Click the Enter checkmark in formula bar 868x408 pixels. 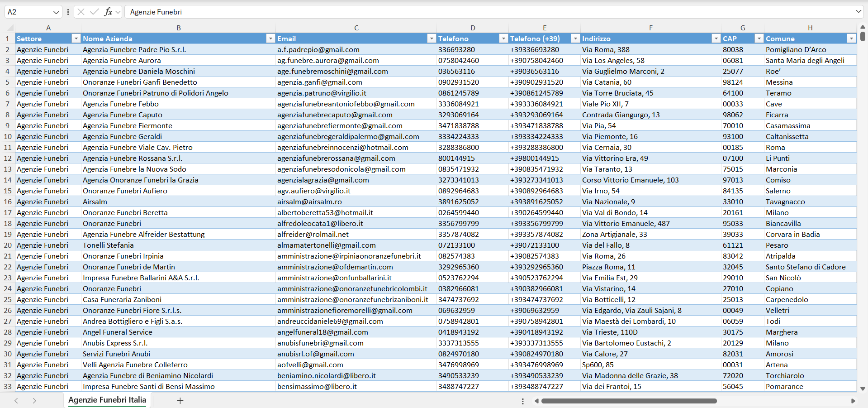click(95, 12)
